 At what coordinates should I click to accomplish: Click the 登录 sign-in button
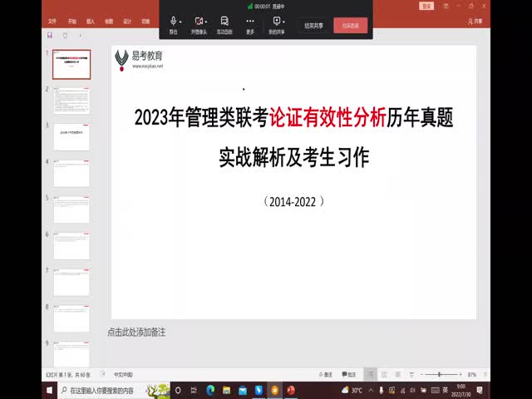point(426,6)
